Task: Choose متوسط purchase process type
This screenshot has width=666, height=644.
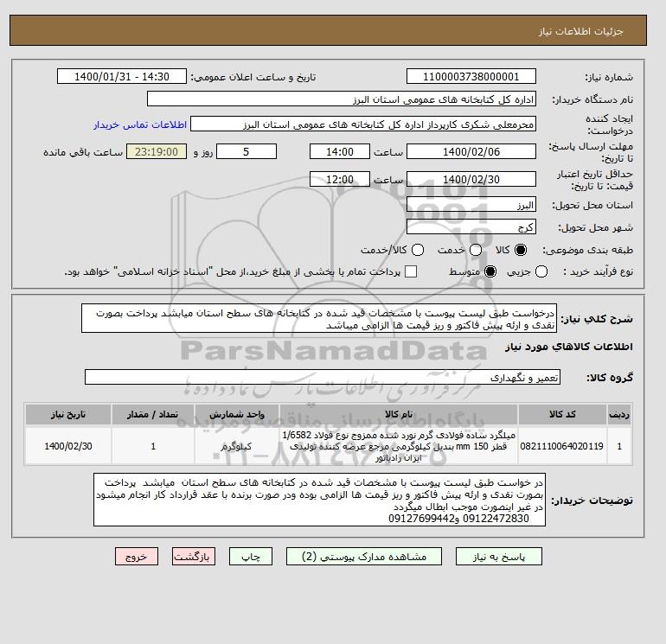Action: coord(490,271)
